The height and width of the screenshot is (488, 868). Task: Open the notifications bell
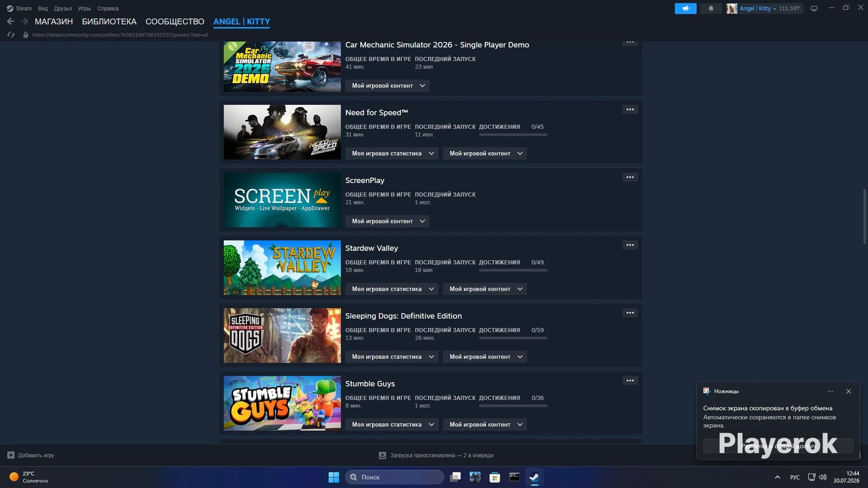point(711,8)
